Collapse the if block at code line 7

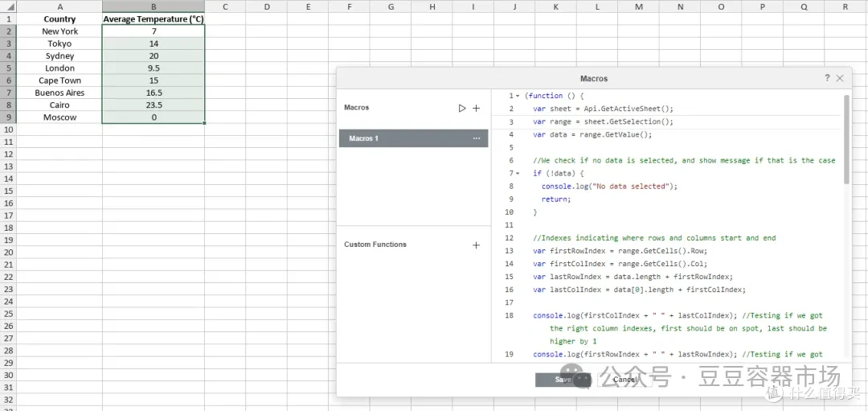[518, 174]
